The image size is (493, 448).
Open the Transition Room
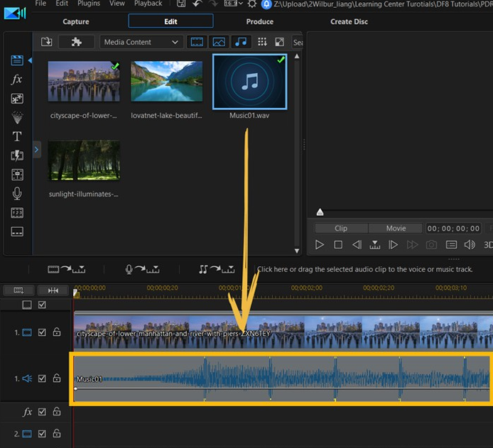[17, 155]
